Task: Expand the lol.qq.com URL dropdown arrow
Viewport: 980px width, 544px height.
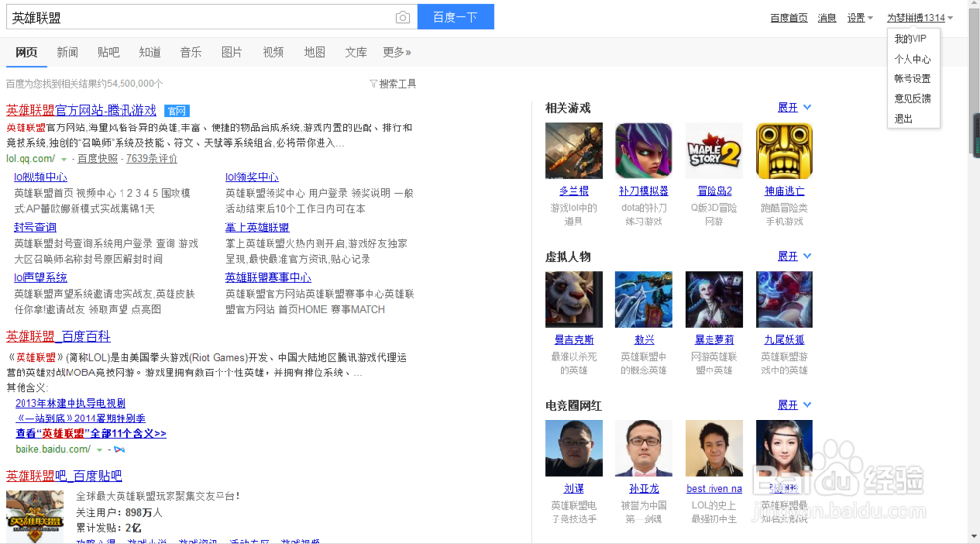Action: click(63, 159)
